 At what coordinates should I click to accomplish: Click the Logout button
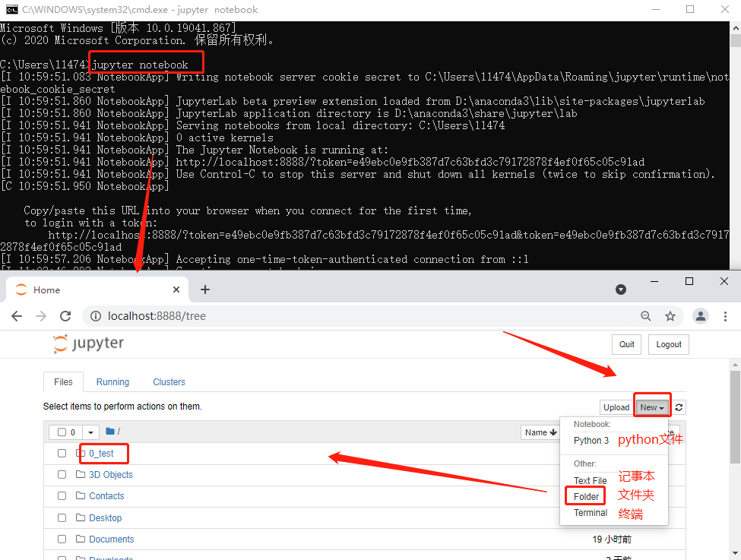pyautogui.click(x=669, y=344)
